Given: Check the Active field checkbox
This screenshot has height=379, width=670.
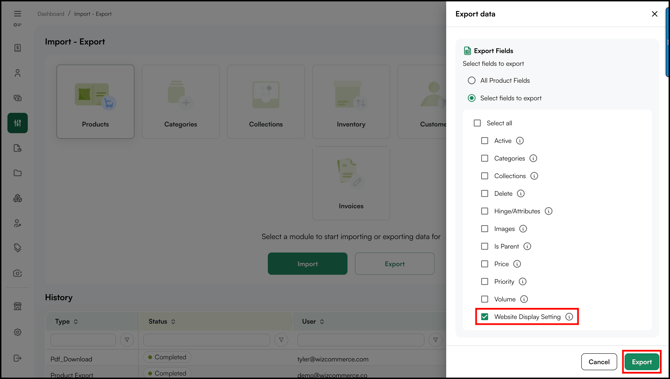Looking at the screenshot, I should tap(485, 141).
